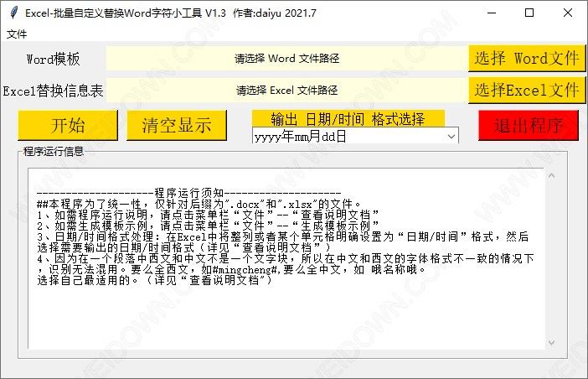Maximize the application window
Viewport: 588px width, 379px height.
click(529, 13)
